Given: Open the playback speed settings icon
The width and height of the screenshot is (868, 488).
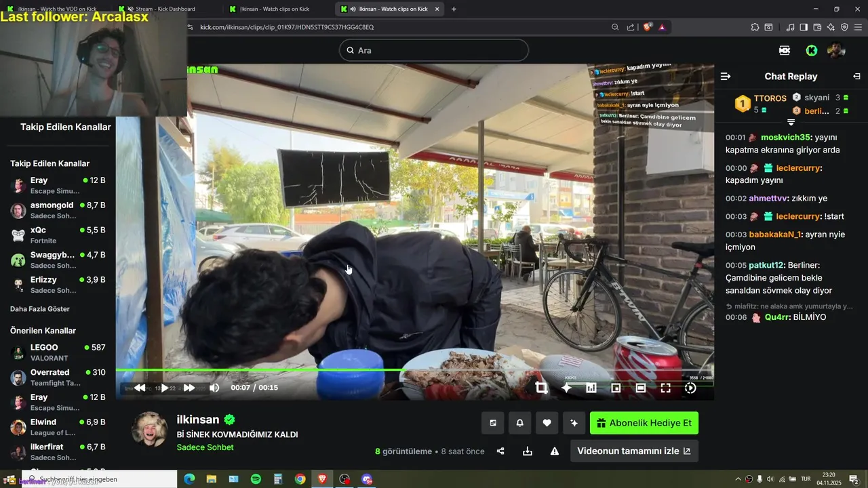Looking at the screenshot, I should [x=690, y=388].
